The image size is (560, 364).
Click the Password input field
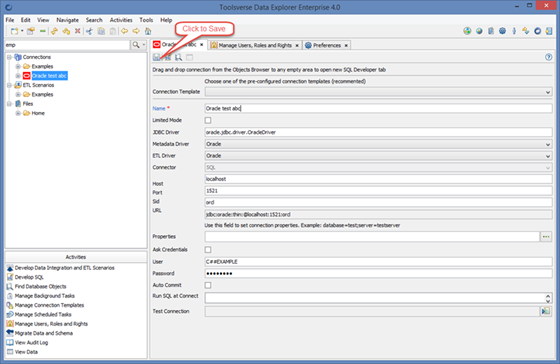tap(379, 274)
